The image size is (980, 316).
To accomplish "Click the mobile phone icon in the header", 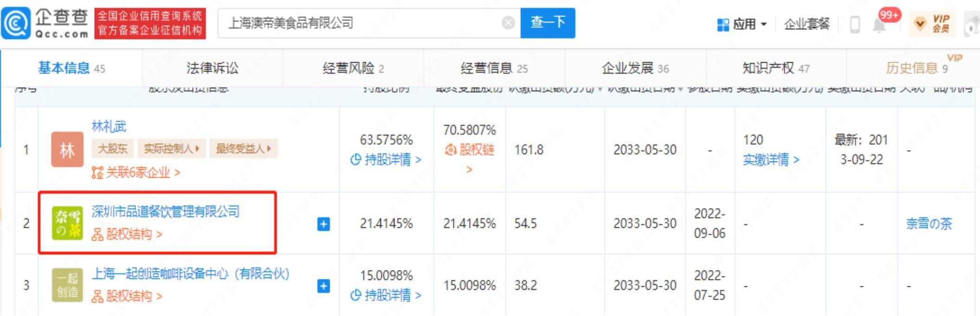I will 855,25.
